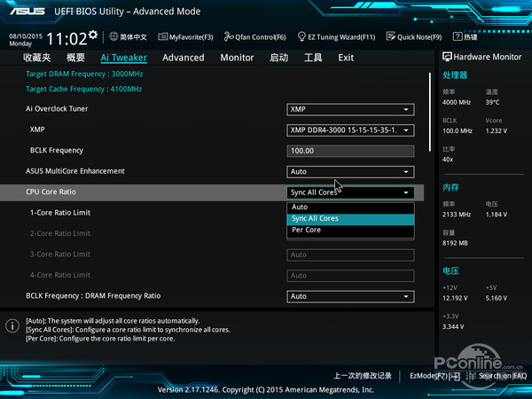The image size is (532, 399).
Task: Click the BCLK Frequency input field
Action: 350,151
